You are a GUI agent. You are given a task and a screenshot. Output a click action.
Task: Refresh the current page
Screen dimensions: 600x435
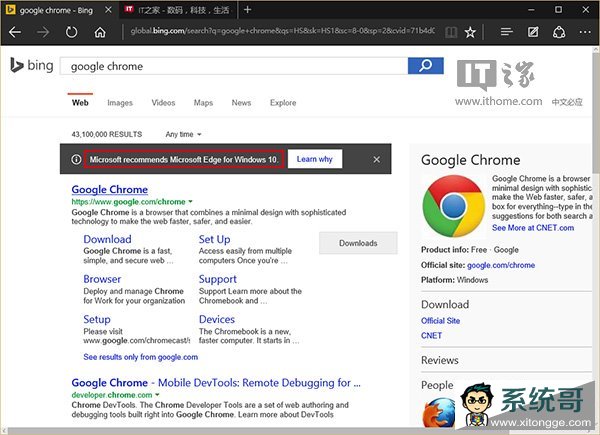[x=71, y=32]
